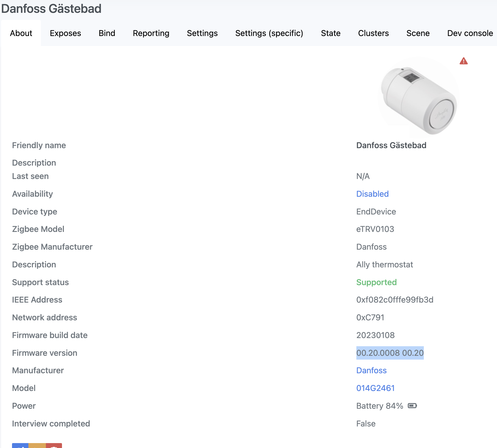Open the State tab
This screenshot has width=497, height=448.
pos(330,33)
